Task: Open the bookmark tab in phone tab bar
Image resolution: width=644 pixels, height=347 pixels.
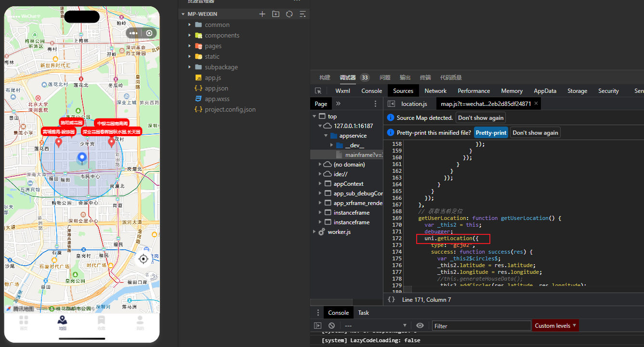Action: (101, 322)
